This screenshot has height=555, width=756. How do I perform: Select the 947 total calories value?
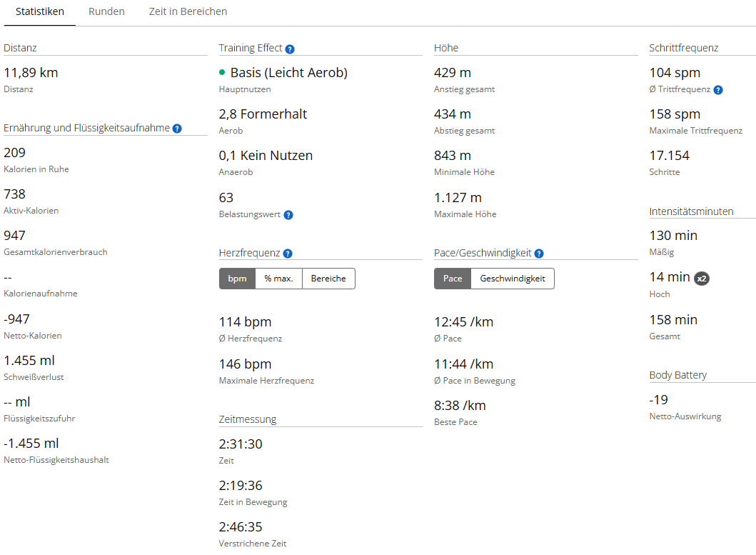coord(14,236)
